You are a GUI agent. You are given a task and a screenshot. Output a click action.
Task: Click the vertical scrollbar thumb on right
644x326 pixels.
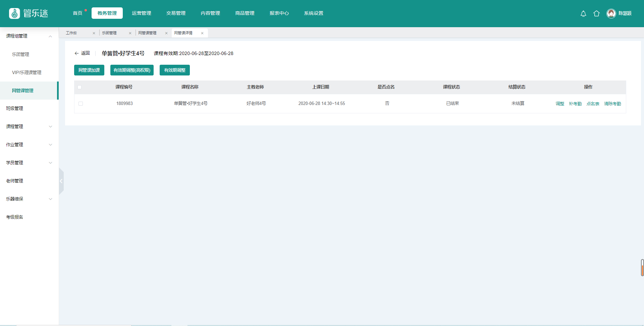642,267
